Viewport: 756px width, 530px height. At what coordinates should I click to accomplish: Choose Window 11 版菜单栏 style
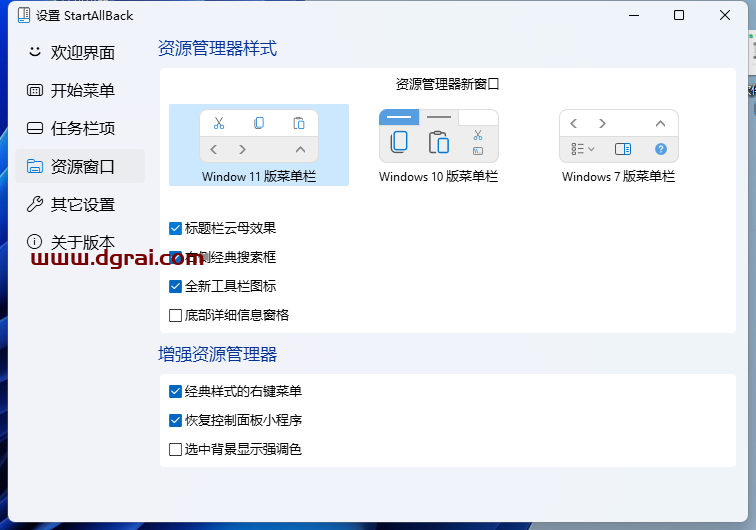tap(259, 145)
